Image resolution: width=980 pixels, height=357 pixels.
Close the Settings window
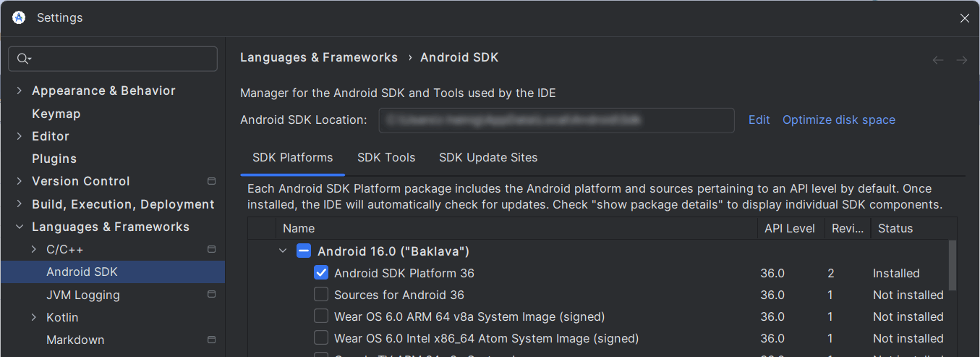[x=965, y=18]
